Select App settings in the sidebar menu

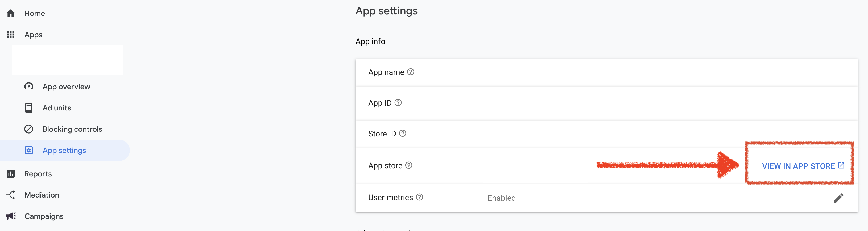64,150
